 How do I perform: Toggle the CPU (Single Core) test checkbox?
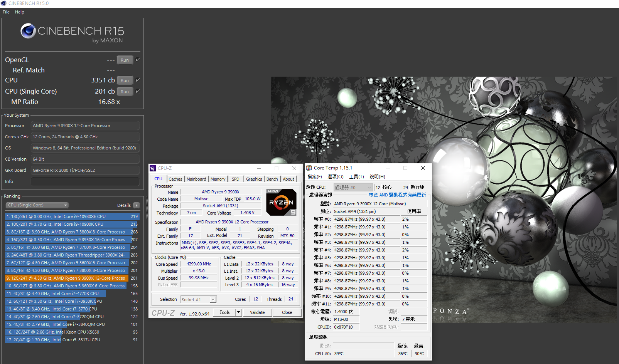(138, 91)
